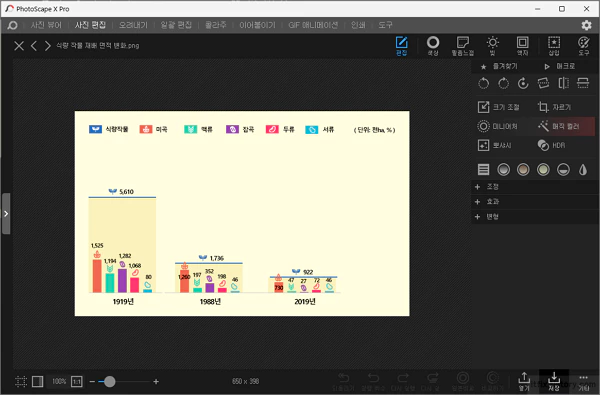This screenshot has height=395, width=600.
Task: Apply the gray circle grayscale filter
Action: [x=504, y=170]
